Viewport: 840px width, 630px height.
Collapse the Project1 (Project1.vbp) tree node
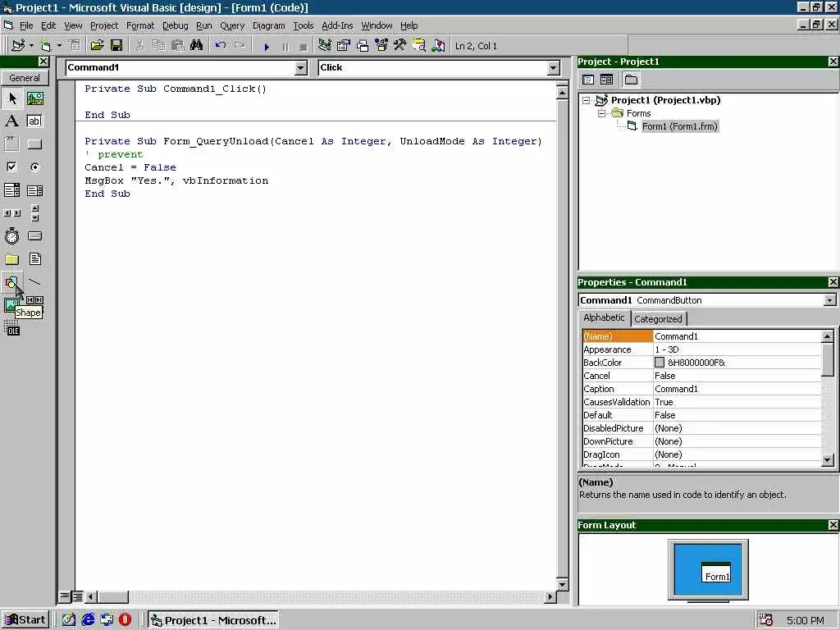pyautogui.click(x=587, y=100)
